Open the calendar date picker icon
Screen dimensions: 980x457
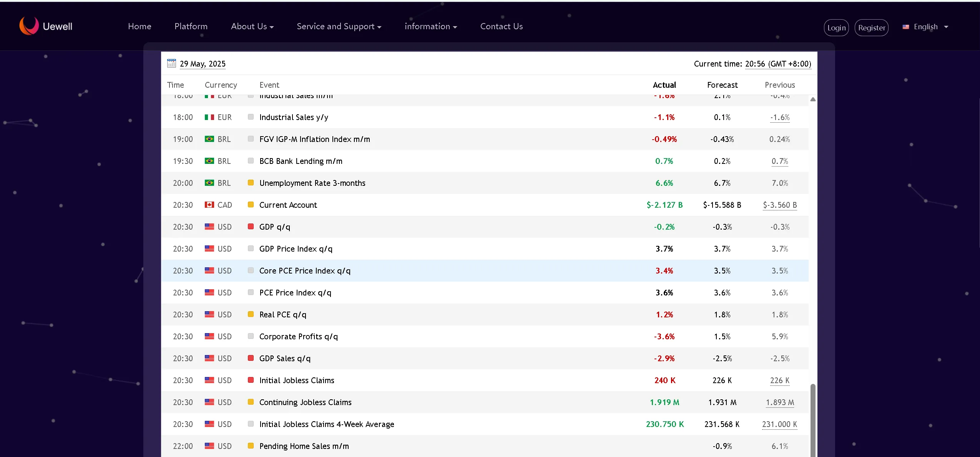171,63
